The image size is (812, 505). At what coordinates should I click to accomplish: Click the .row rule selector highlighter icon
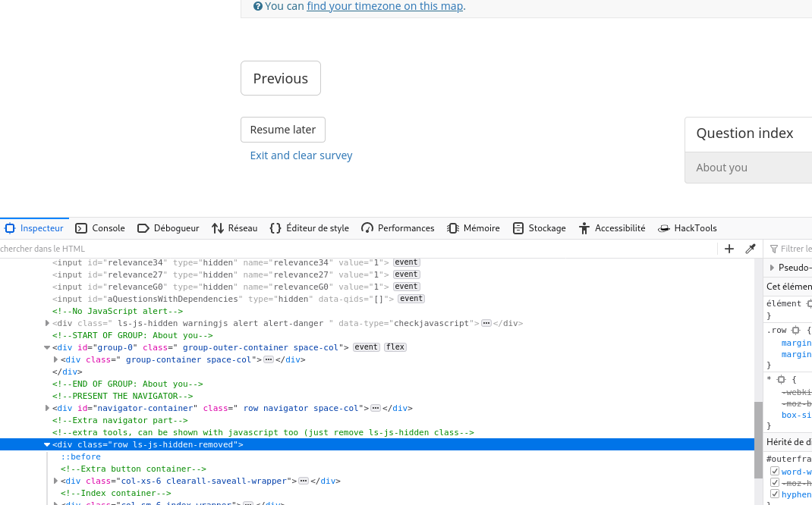pyautogui.click(x=795, y=331)
